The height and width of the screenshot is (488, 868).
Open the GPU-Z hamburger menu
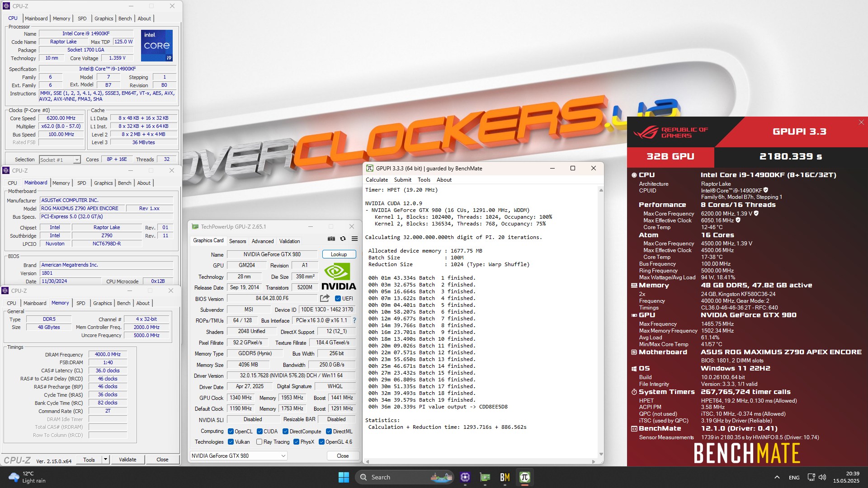[x=354, y=239]
